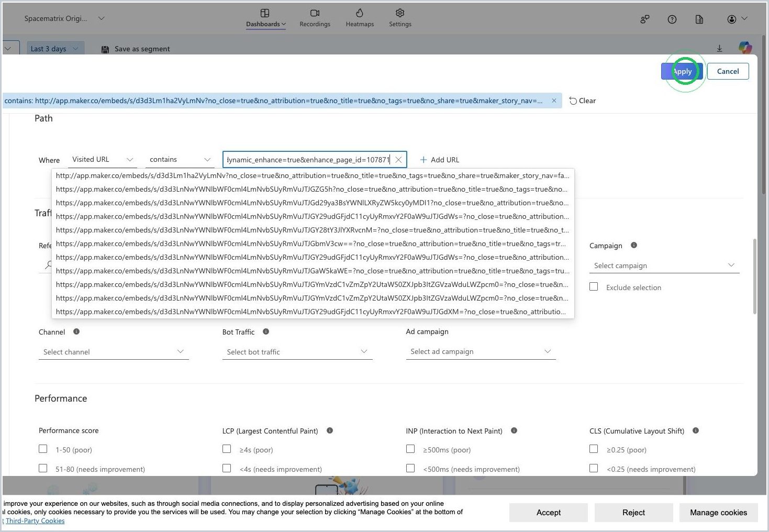Toggle Exclude selection under Campaign

coord(594,287)
